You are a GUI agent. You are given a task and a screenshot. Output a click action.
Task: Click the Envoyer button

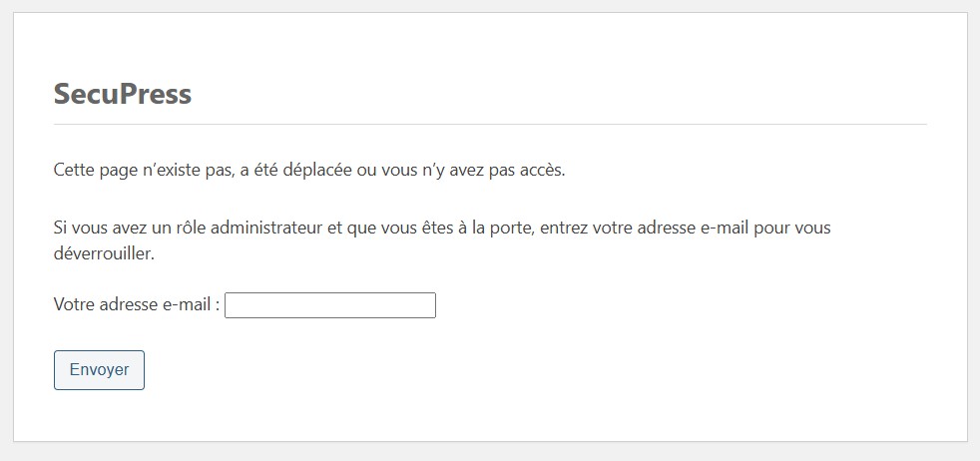pyautogui.click(x=99, y=369)
